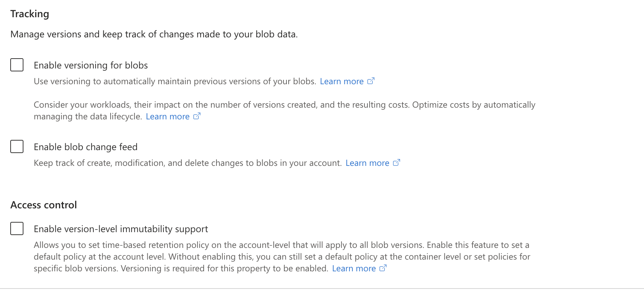Click the 'Enable versioning for blobs' label text

pos(91,65)
